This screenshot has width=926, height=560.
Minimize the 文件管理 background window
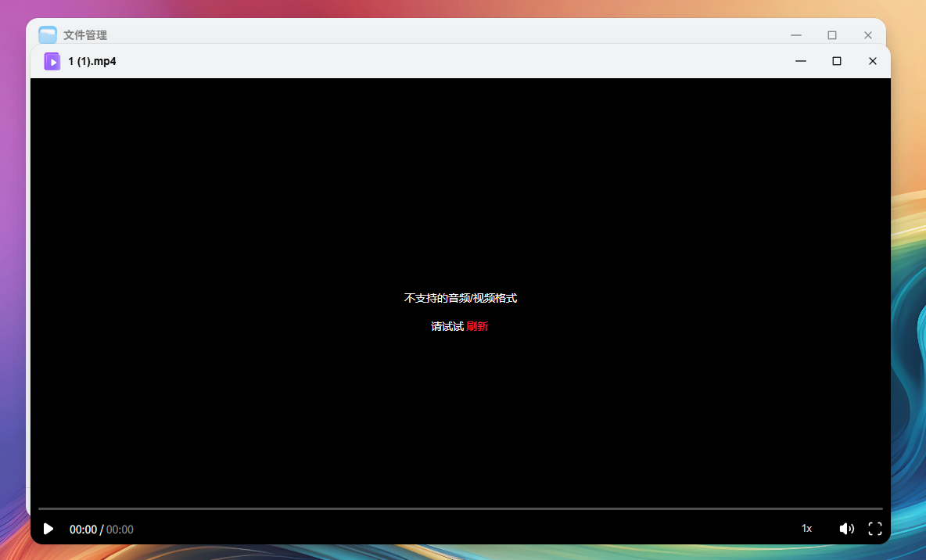click(x=796, y=35)
